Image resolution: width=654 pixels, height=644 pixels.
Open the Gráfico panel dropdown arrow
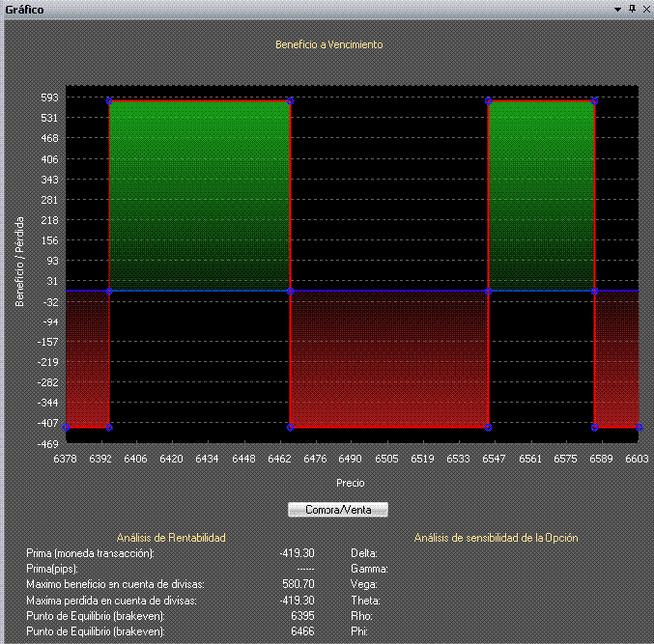pyautogui.click(x=617, y=9)
